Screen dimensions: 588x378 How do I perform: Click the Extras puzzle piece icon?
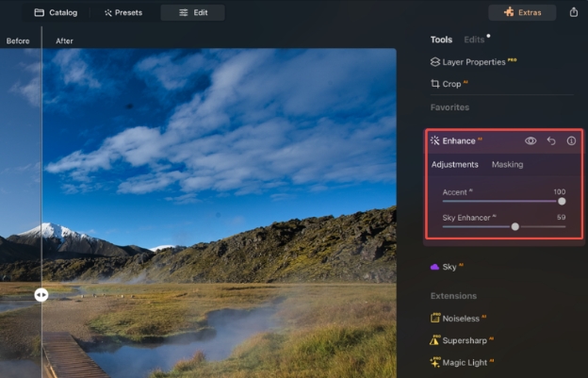(x=509, y=12)
